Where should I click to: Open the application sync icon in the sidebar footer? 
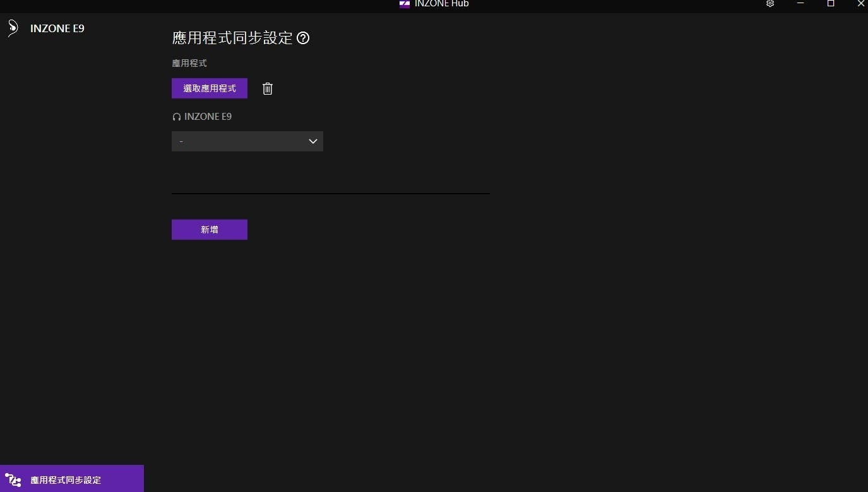(13, 479)
